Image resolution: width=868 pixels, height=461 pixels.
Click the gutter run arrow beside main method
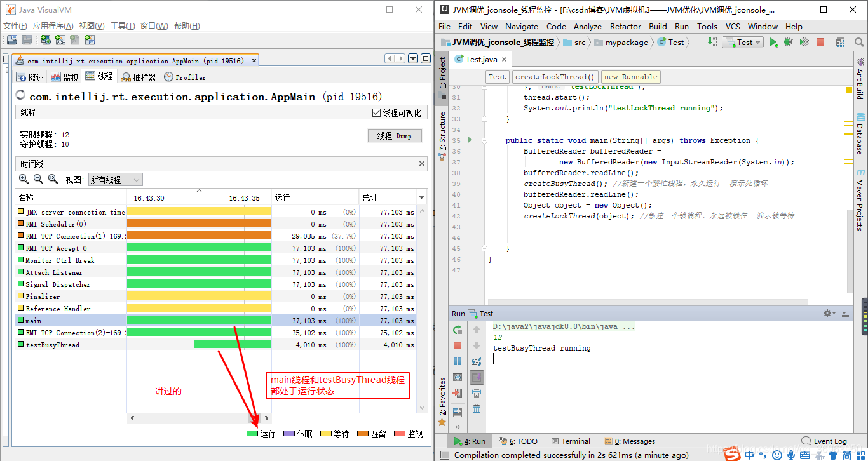tap(470, 140)
